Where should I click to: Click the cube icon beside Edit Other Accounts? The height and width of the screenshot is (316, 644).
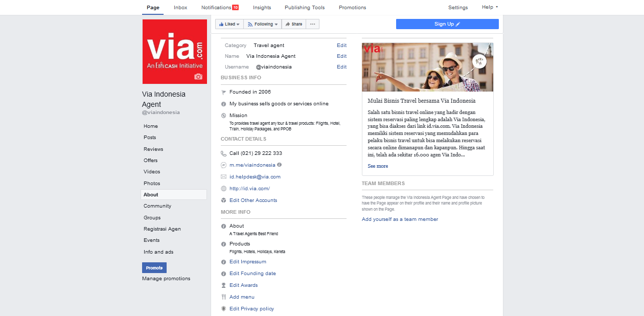(x=223, y=200)
